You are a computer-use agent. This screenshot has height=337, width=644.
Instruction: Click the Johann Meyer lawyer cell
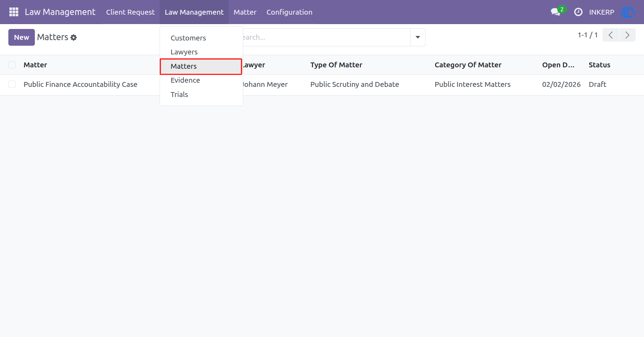[265, 84]
